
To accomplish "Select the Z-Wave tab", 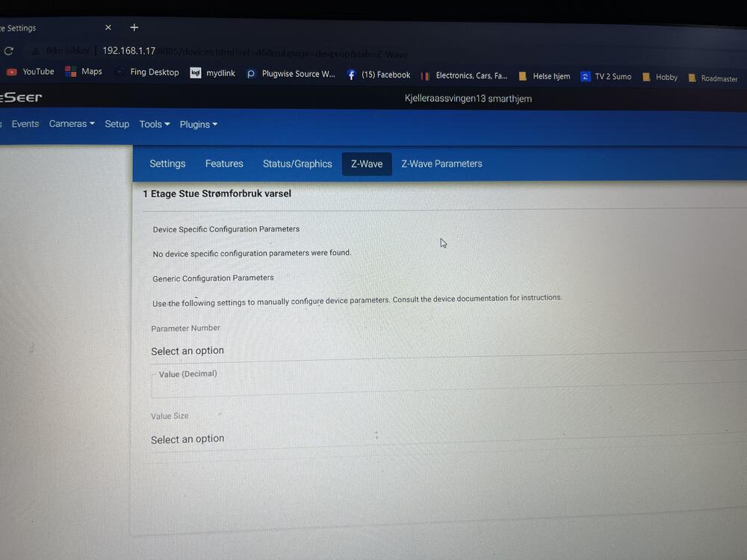I will click(x=367, y=164).
